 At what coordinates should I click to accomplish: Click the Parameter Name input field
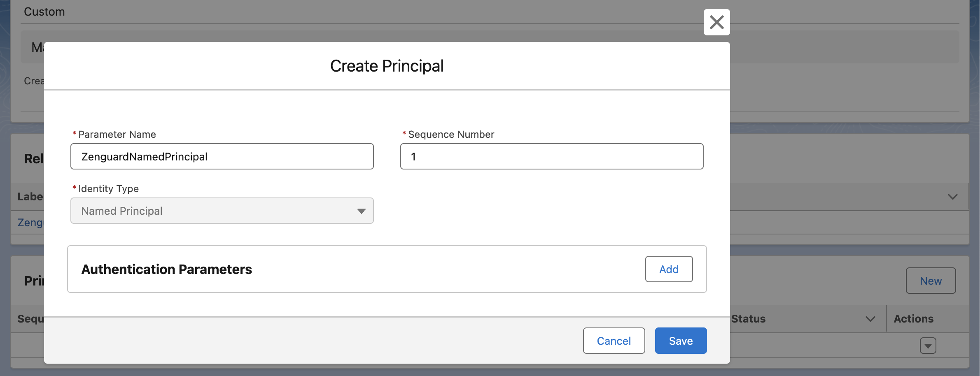pos(222,156)
